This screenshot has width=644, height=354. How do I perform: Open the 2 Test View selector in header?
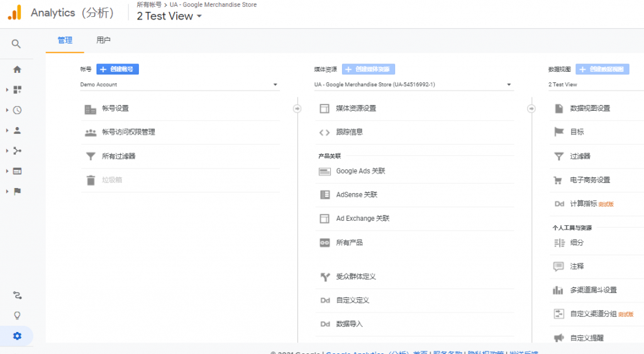point(169,16)
